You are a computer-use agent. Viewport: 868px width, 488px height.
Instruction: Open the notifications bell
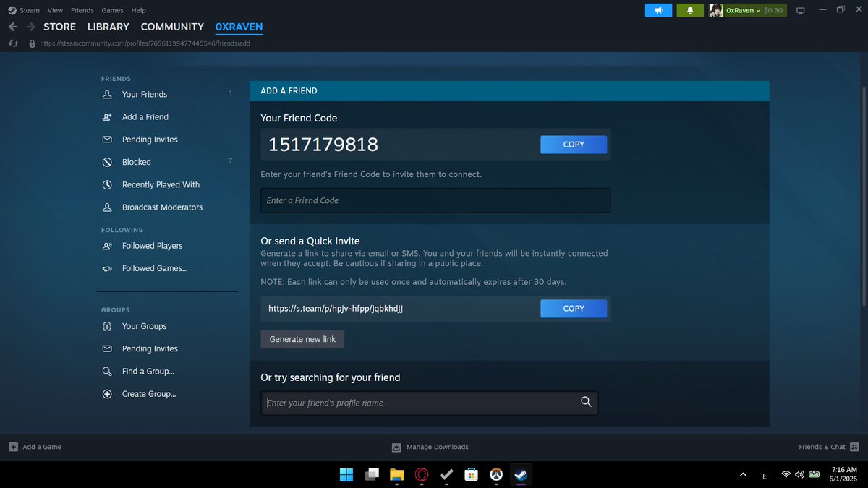690,10
